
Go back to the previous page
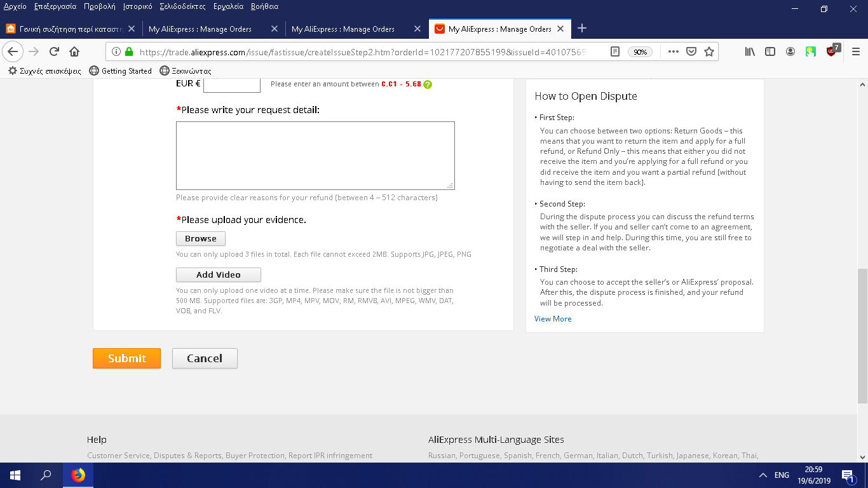click(x=13, y=51)
